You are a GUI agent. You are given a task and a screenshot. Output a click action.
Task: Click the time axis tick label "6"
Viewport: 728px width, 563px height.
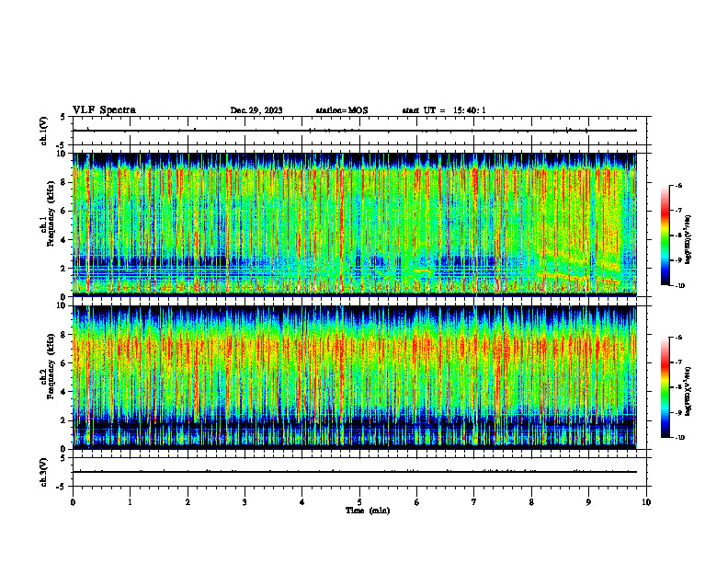click(417, 502)
